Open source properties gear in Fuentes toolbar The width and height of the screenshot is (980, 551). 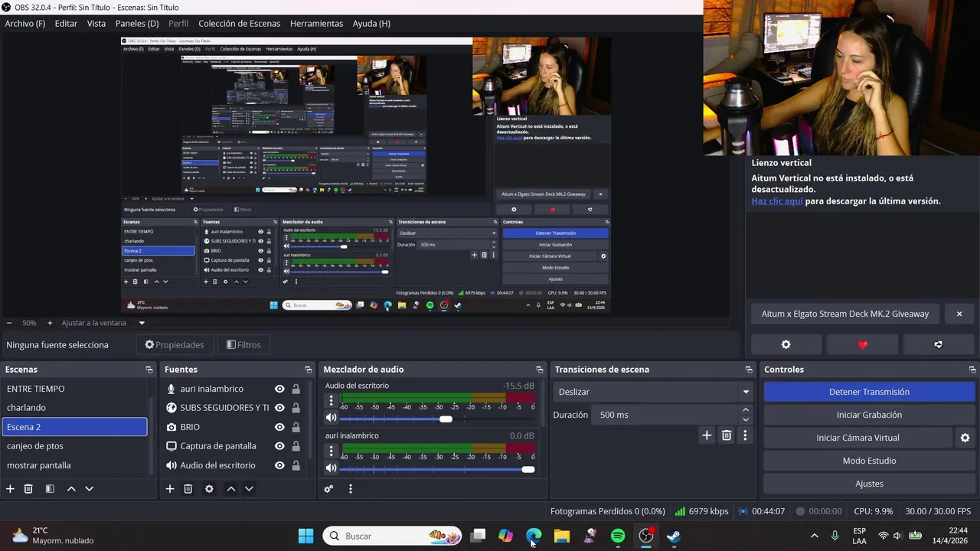209,489
